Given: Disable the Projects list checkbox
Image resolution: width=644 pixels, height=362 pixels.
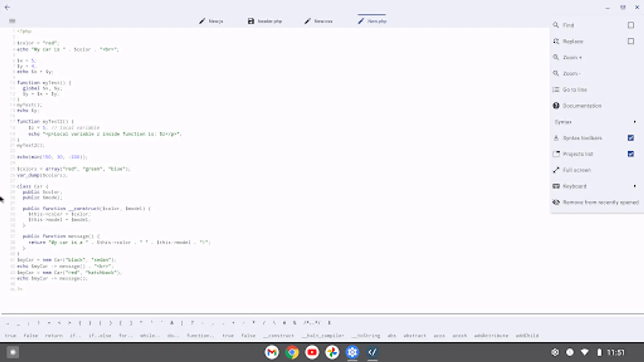Looking at the screenshot, I should coord(630,154).
